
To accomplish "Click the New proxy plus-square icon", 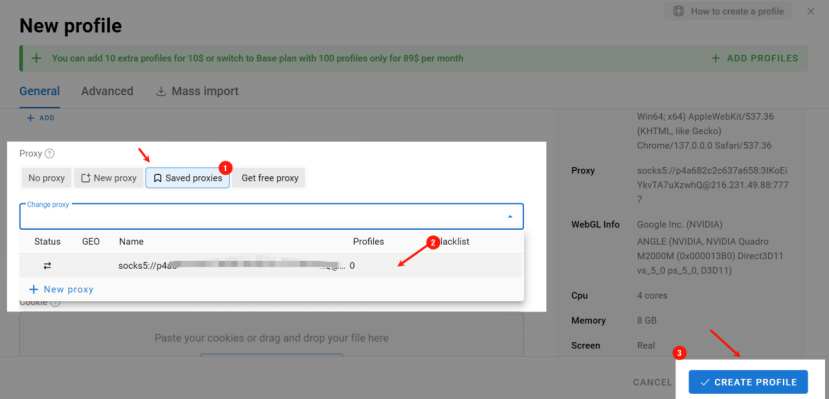I will [86, 178].
